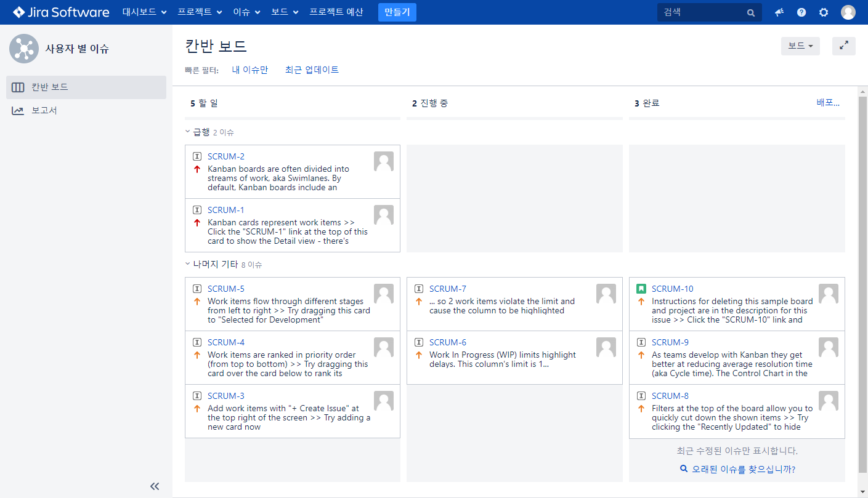
Task: Click 오래된 이슈를 찾으십니까? link
Action: 744,469
